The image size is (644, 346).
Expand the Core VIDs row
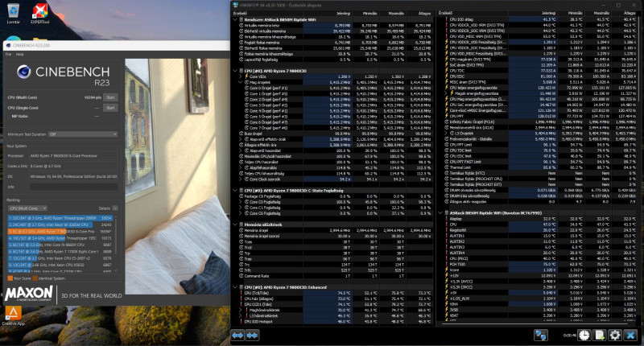coord(241,76)
